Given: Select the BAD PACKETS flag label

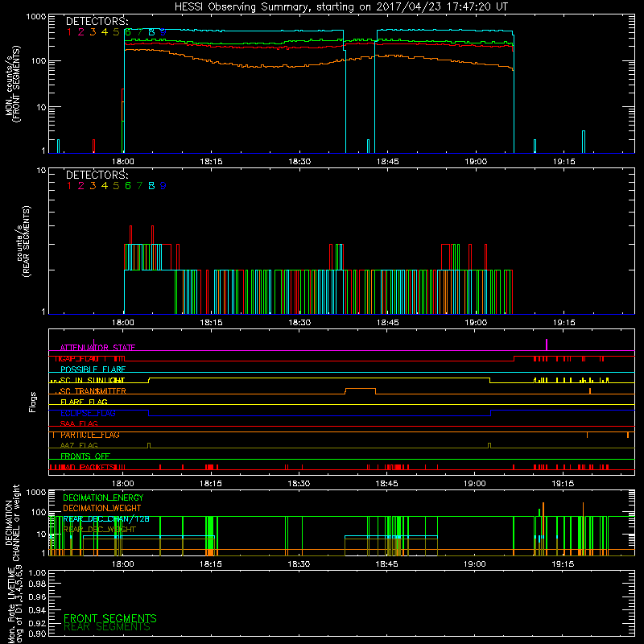Looking at the screenshot, I should [87, 467].
